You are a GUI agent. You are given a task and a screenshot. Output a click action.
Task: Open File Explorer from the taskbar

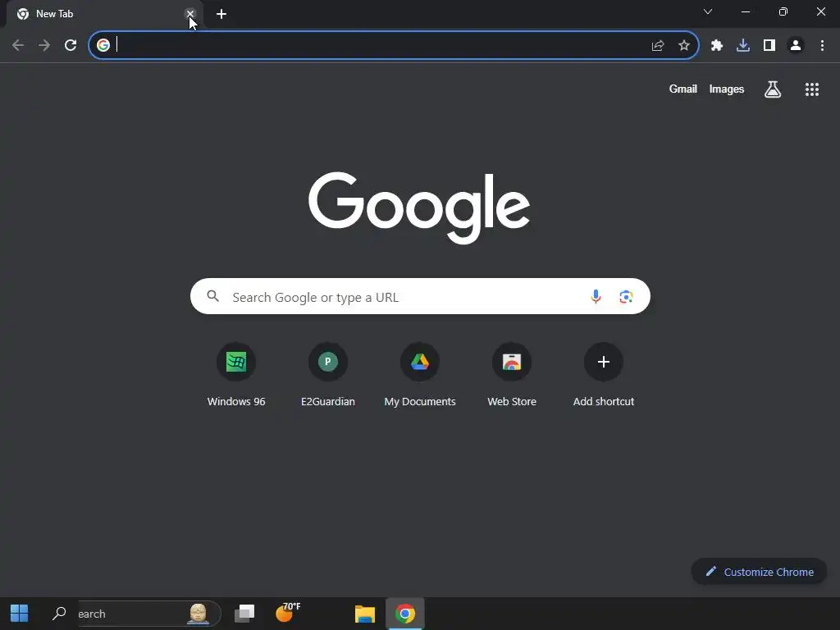pos(365,614)
